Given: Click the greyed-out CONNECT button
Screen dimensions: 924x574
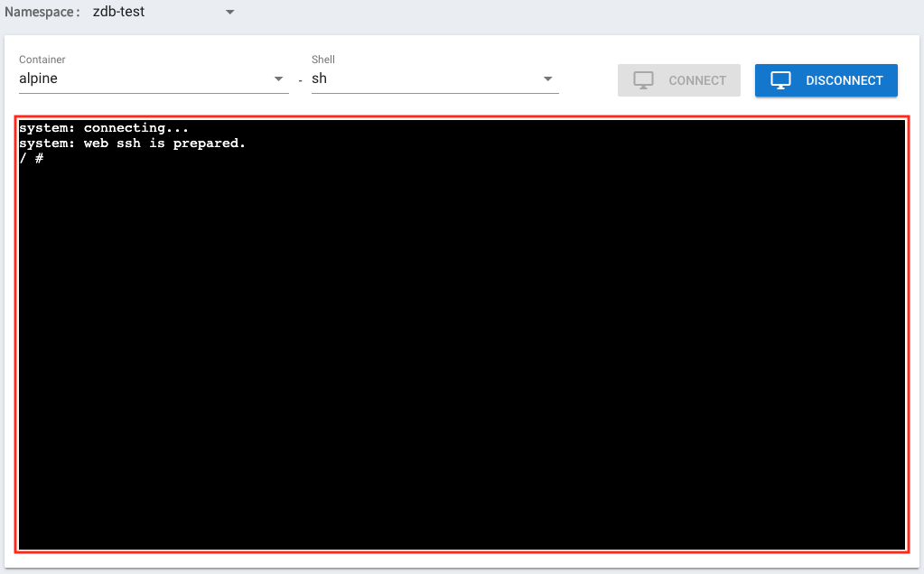Looking at the screenshot, I should pos(679,80).
